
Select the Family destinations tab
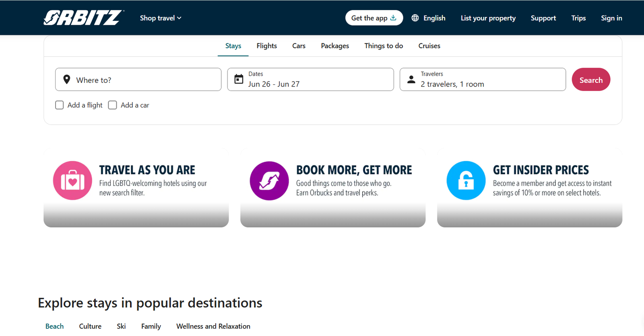click(x=151, y=326)
